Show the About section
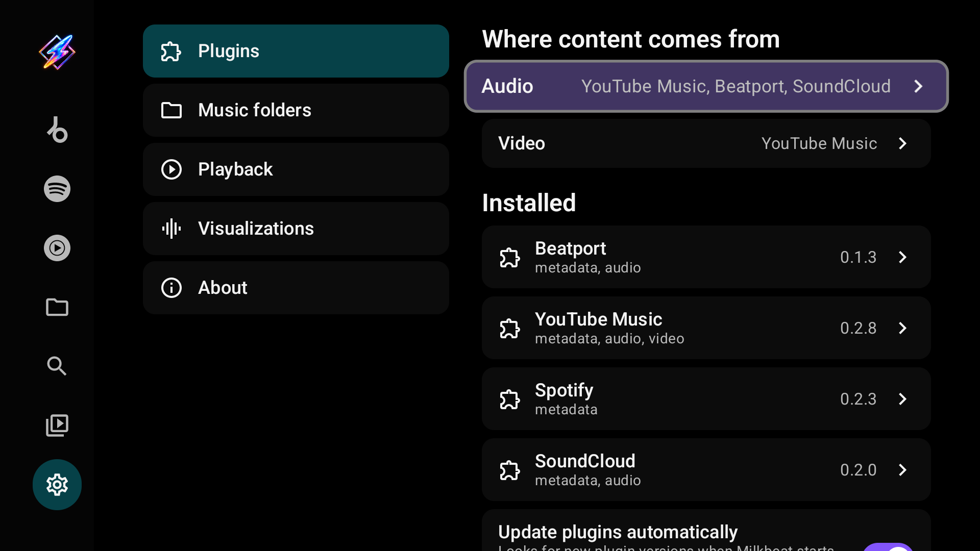The width and height of the screenshot is (980, 551). tap(296, 288)
